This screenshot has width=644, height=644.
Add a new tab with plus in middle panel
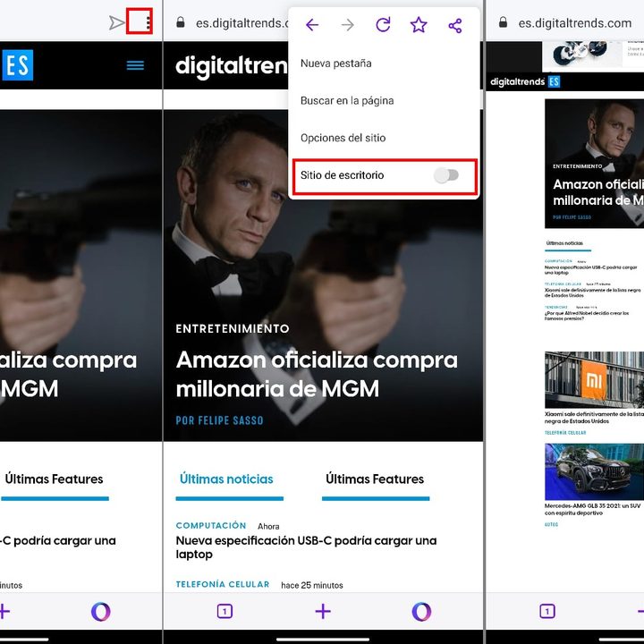[x=323, y=611]
